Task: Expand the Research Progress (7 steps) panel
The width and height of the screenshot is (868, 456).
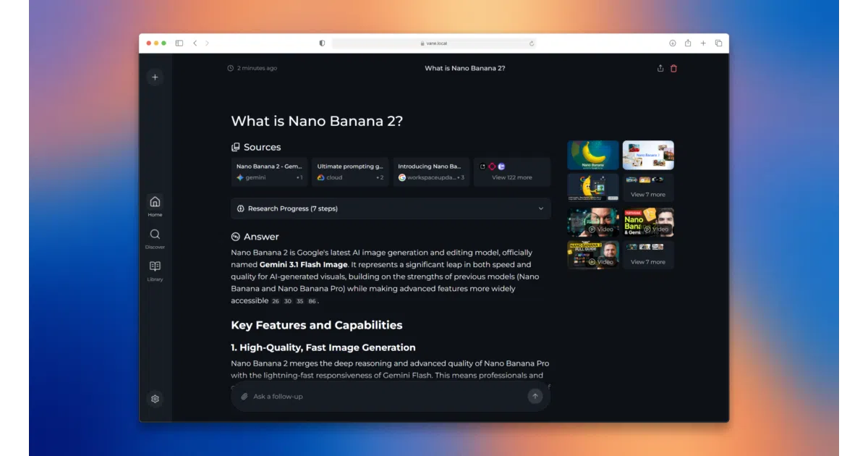Action: [x=391, y=208]
